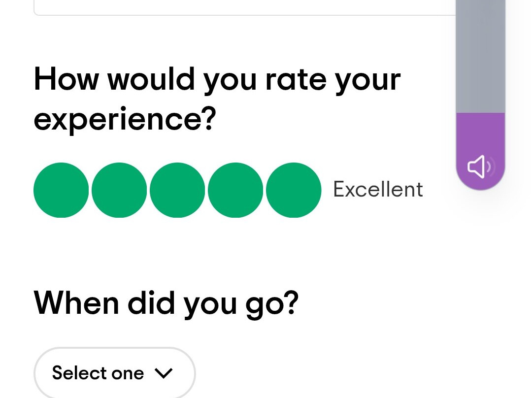Mute audio with the speaker icon

coord(480,166)
